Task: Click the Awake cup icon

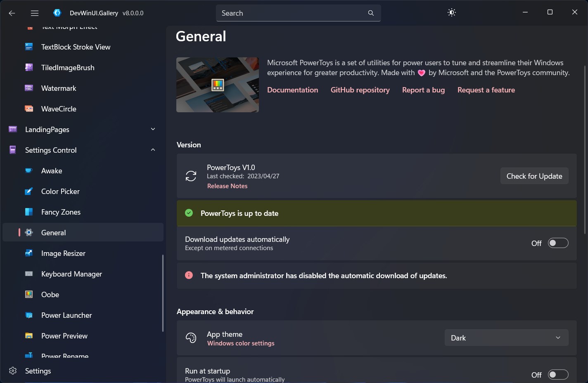Action: (x=29, y=171)
